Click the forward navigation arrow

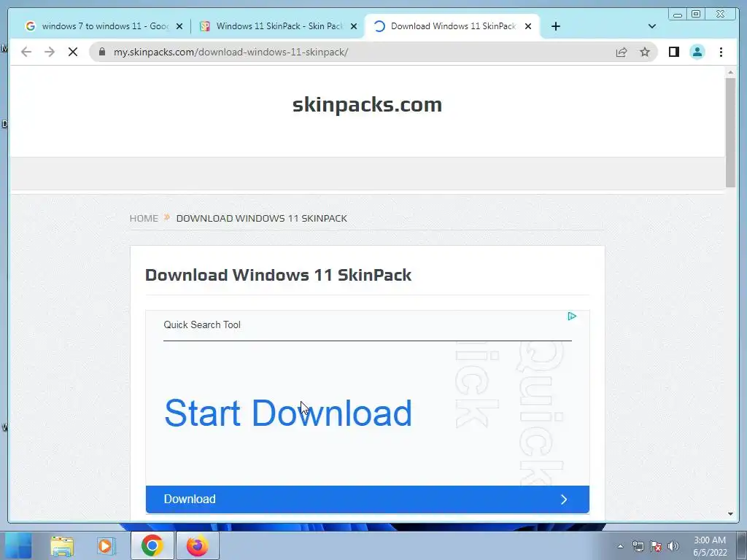(x=50, y=52)
